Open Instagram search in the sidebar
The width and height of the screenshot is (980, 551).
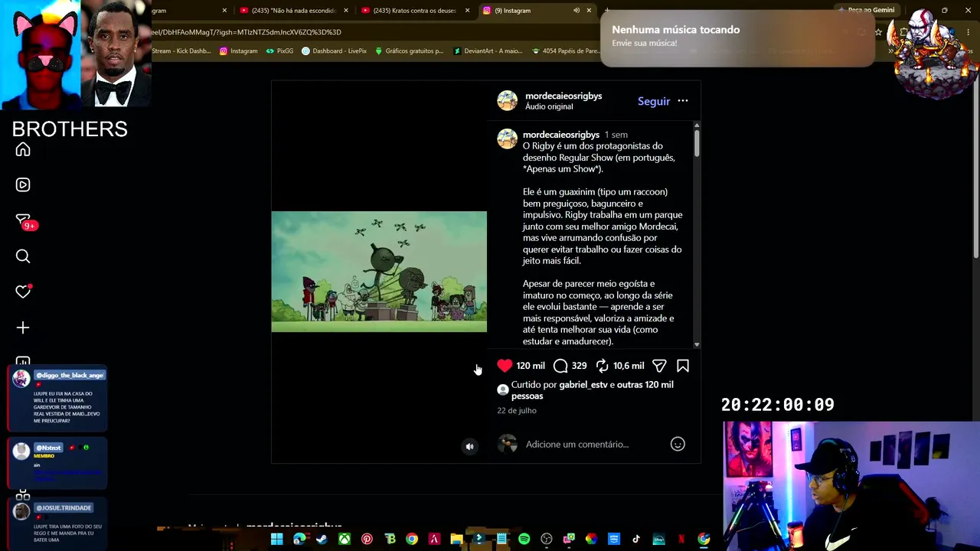click(23, 256)
